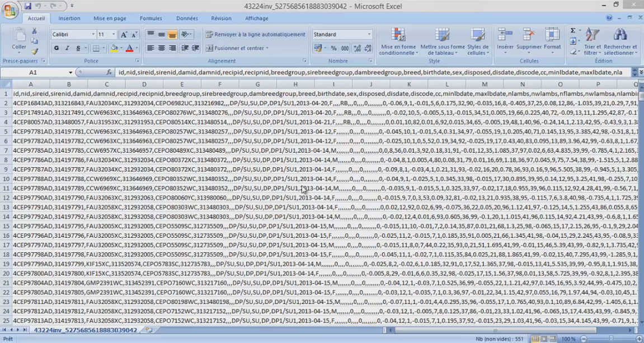Select the 43224inv sheet tab
This screenshot has width=644, height=343.
pos(85,330)
